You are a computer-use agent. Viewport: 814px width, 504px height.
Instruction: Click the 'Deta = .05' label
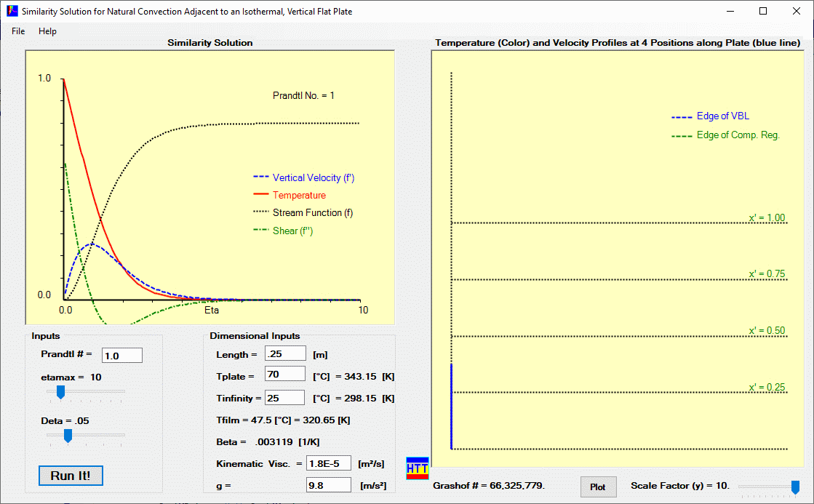65,421
